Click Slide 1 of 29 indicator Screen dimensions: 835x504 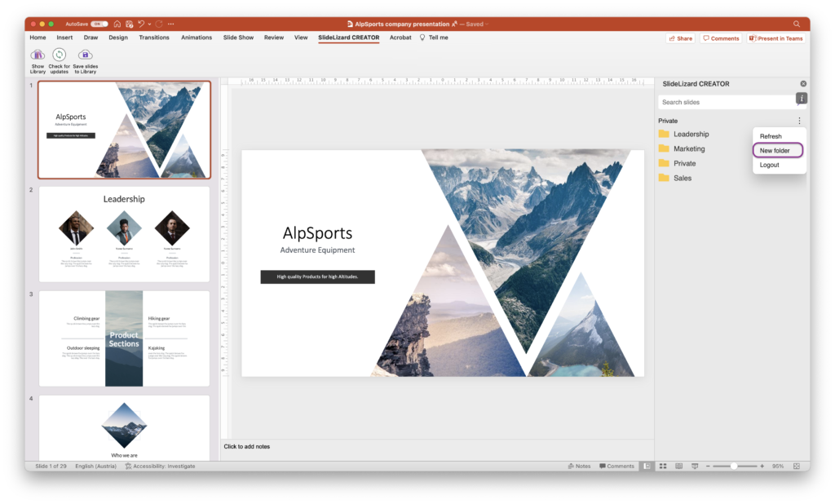tap(51, 466)
